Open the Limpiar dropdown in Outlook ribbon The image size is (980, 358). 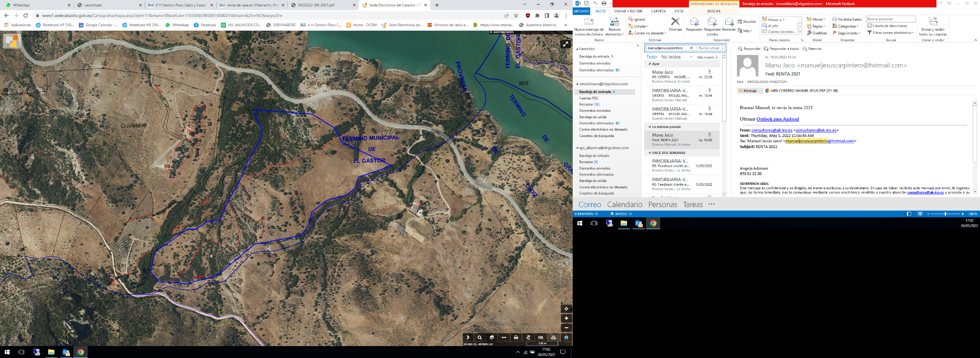click(x=638, y=27)
